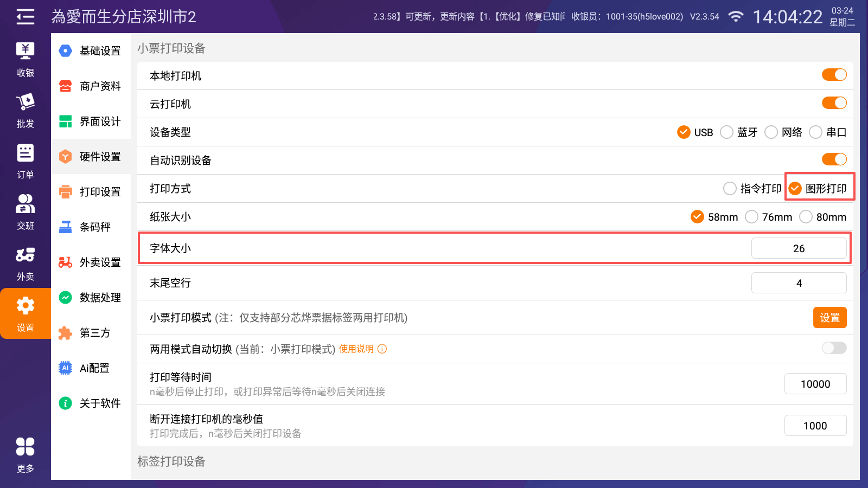Turn off the 云打印机 switch

(x=834, y=103)
